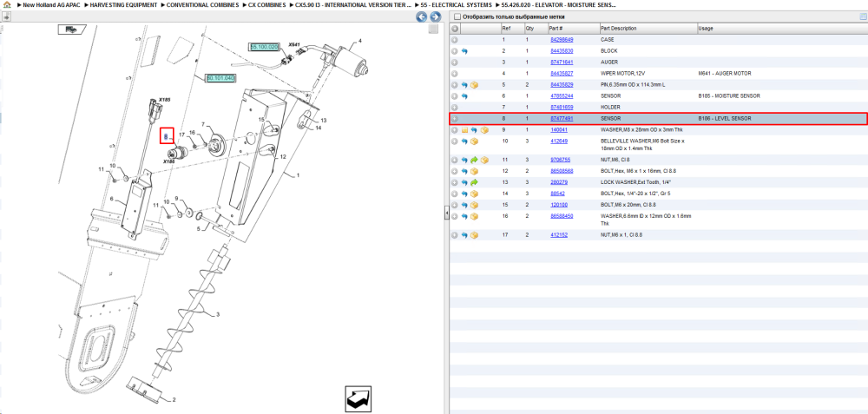The image size is (868, 414).
Task: Click blue arrow icon in the BLOCK row
Action: 464,51
